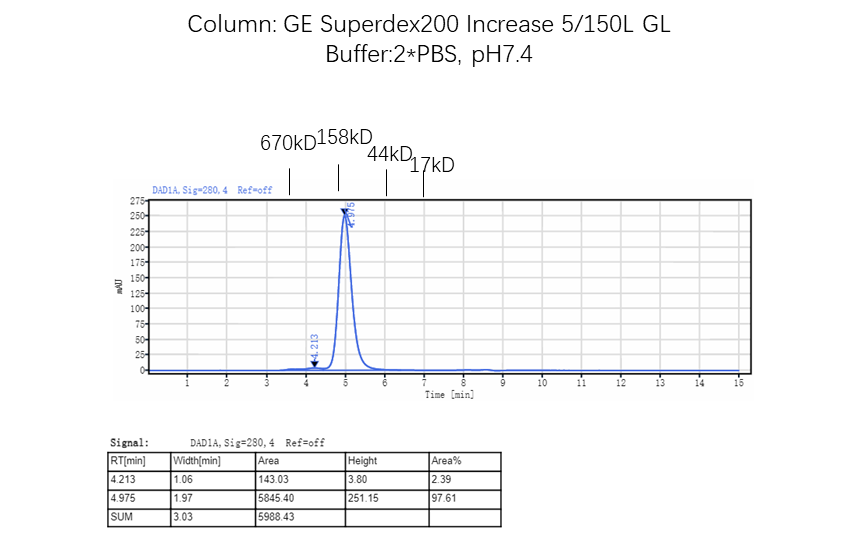
Task: Click the 15 minute tick on time axis
Action: click(x=738, y=383)
